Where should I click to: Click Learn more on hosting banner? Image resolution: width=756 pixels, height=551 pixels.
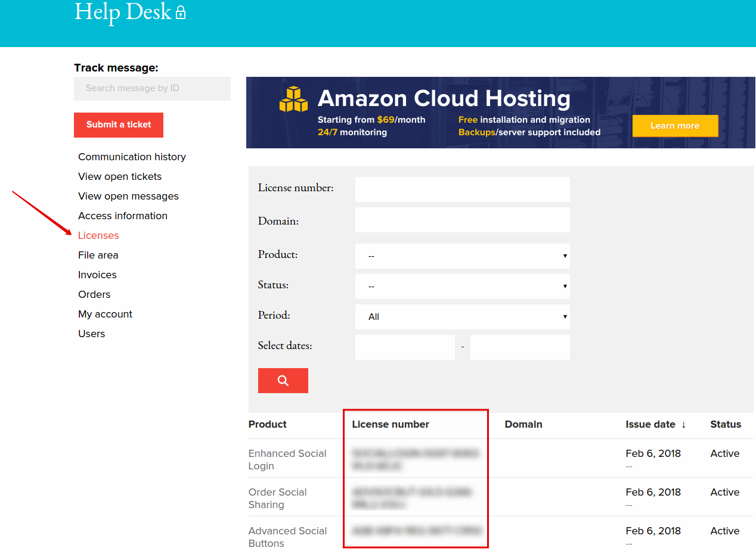[675, 126]
